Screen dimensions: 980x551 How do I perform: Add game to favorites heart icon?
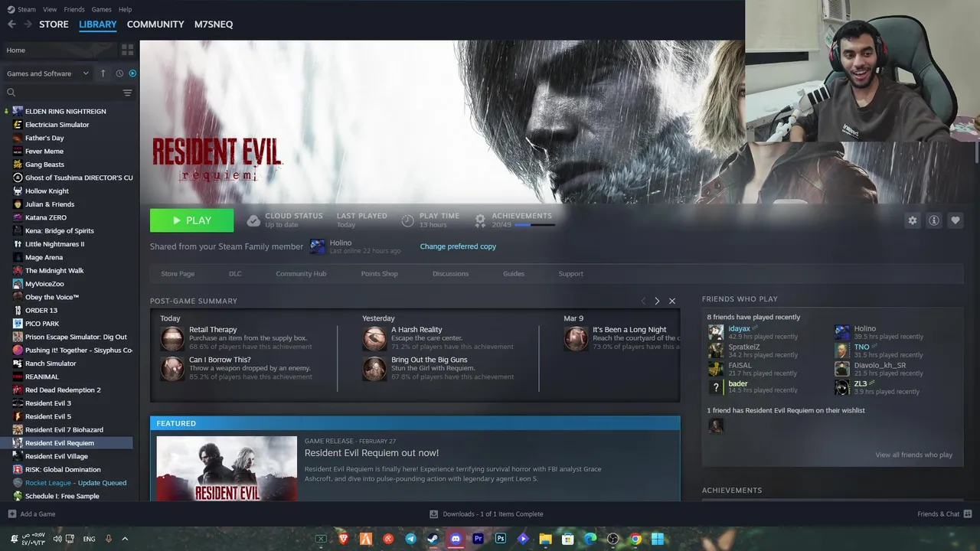(955, 220)
